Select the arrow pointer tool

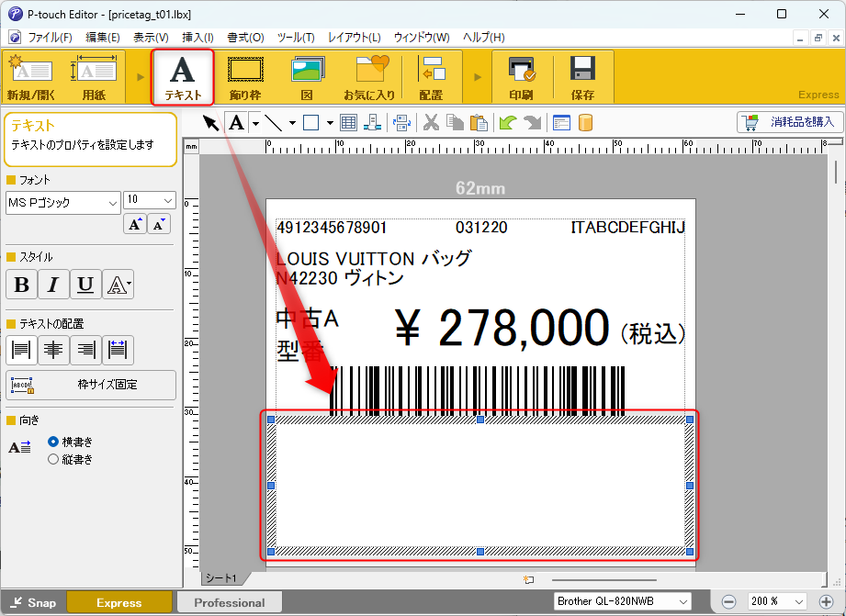click(x=211, y=123)
